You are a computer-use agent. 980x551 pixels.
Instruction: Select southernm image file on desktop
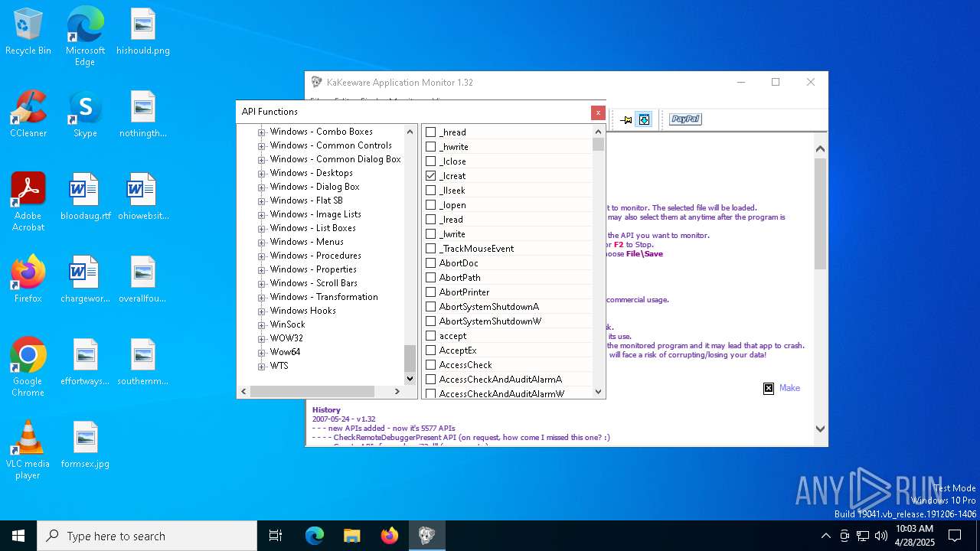tap(143, 362)
